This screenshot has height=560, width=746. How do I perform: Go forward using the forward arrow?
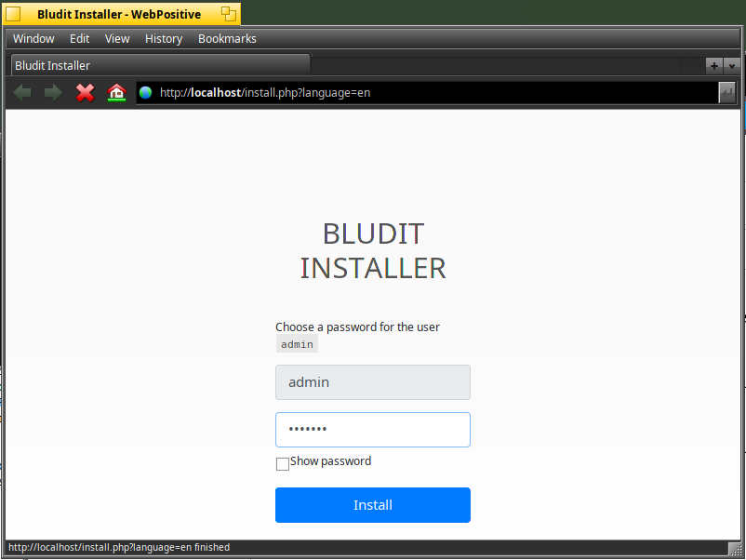53,92
